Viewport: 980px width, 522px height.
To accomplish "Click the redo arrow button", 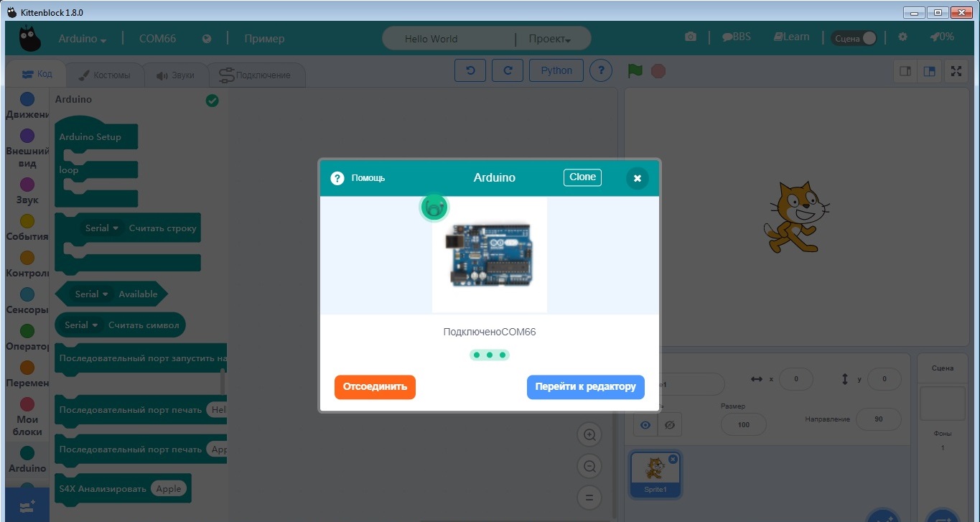I will 508,70.
